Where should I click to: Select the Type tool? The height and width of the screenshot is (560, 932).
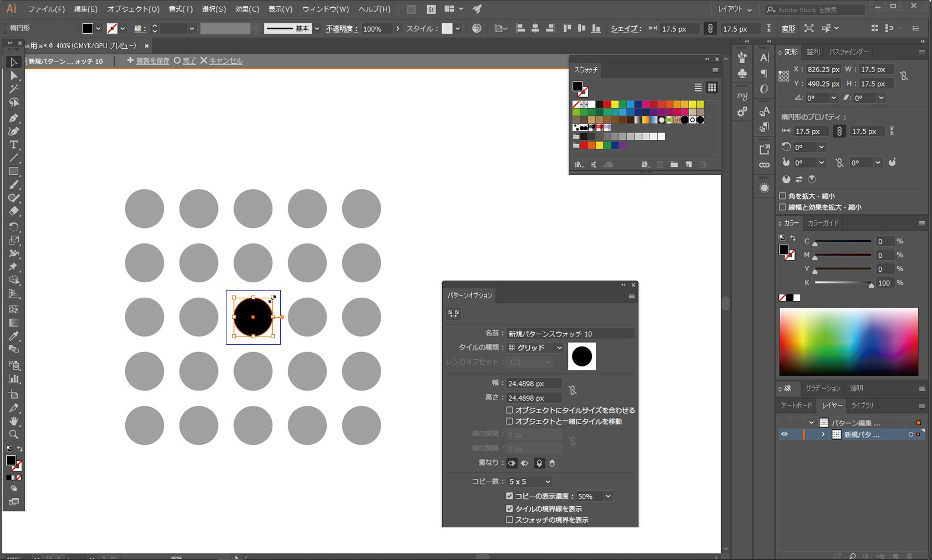coord(14,145)
